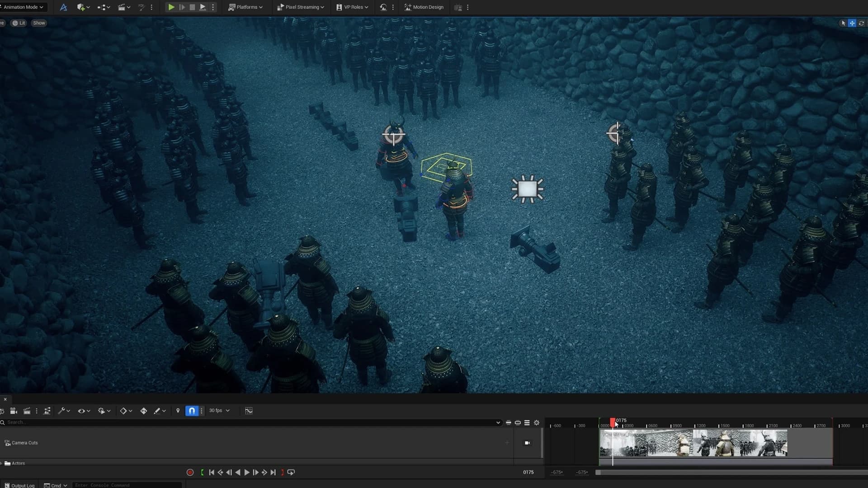Open the Animation Mode dropdown
Image resolution: width=868 pixels, height=488 pixels.
click(24, 7)
